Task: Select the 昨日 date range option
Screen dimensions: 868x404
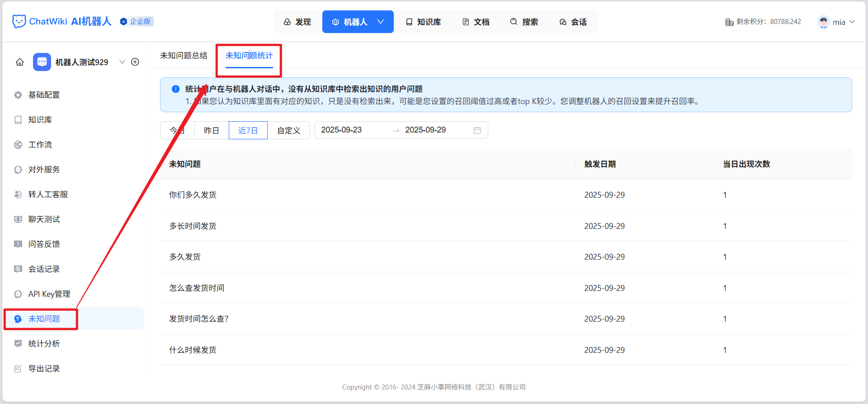Action: [212, 130]
